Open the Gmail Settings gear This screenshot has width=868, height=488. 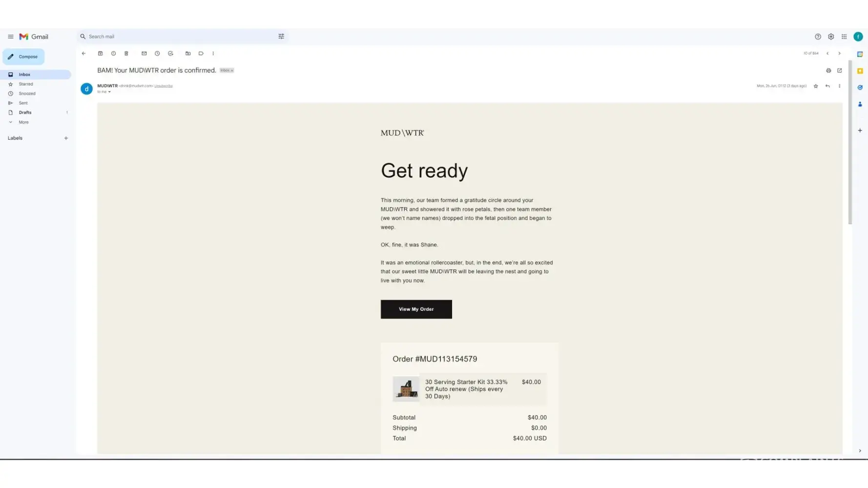click(x=831, y=37)
